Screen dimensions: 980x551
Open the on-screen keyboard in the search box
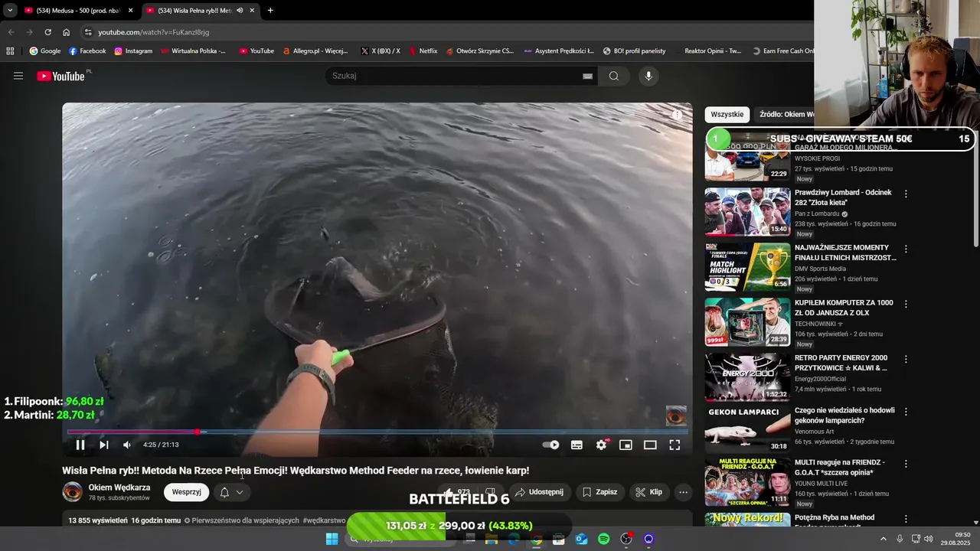click(587, 76)
